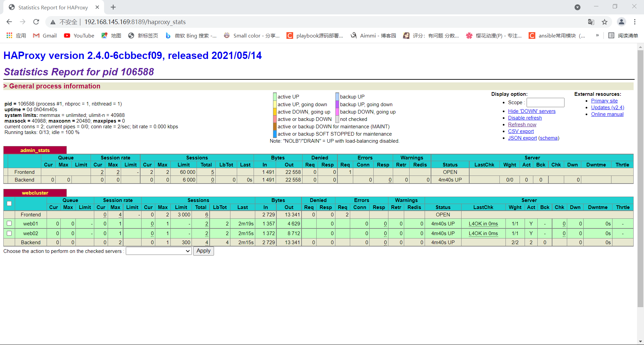
Task: Open the tab search dropdown button
Action: [x=577, y=7]
